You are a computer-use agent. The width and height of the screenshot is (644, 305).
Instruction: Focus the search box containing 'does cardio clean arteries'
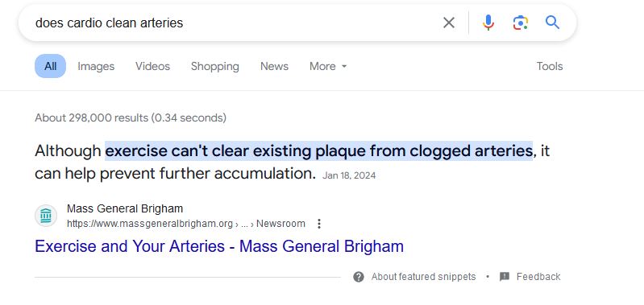click(230, 23)
